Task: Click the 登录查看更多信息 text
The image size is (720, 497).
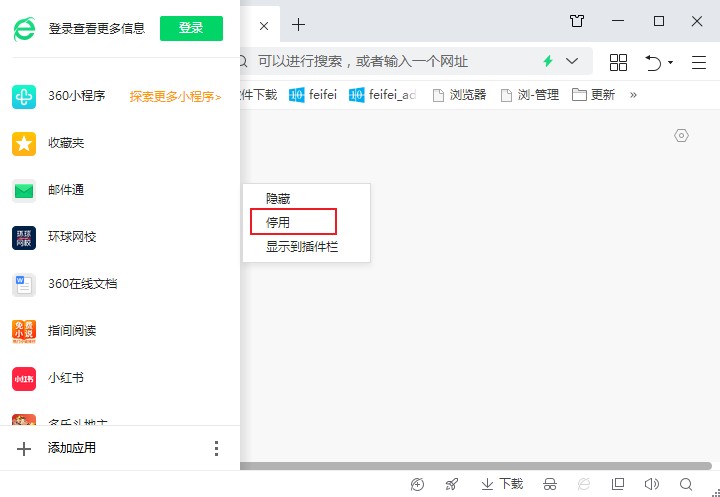Action: [x=97, y=28]
